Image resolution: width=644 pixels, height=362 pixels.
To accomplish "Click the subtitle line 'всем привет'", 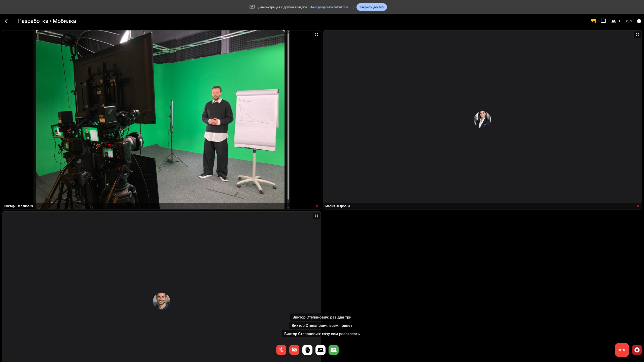I will 322,326.
